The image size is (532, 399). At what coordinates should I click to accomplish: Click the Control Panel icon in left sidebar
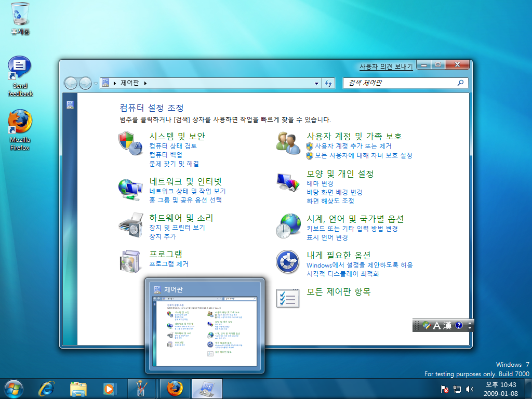70,105
